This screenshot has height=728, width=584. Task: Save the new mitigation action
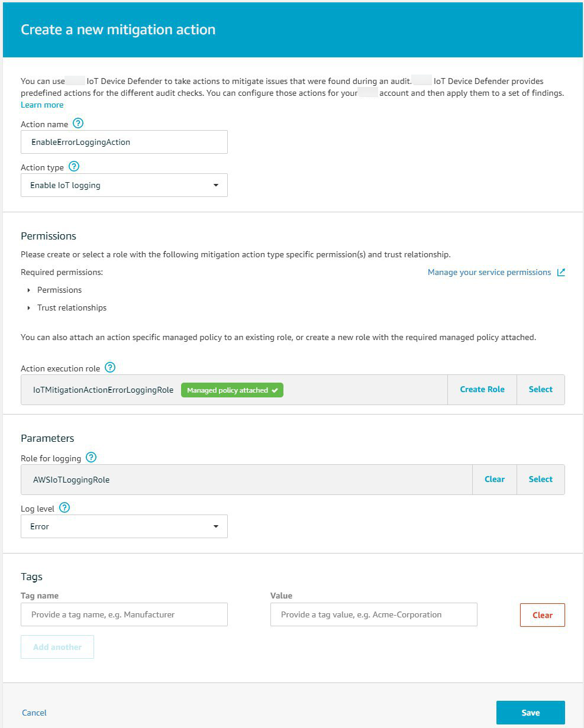coord(530,713)
